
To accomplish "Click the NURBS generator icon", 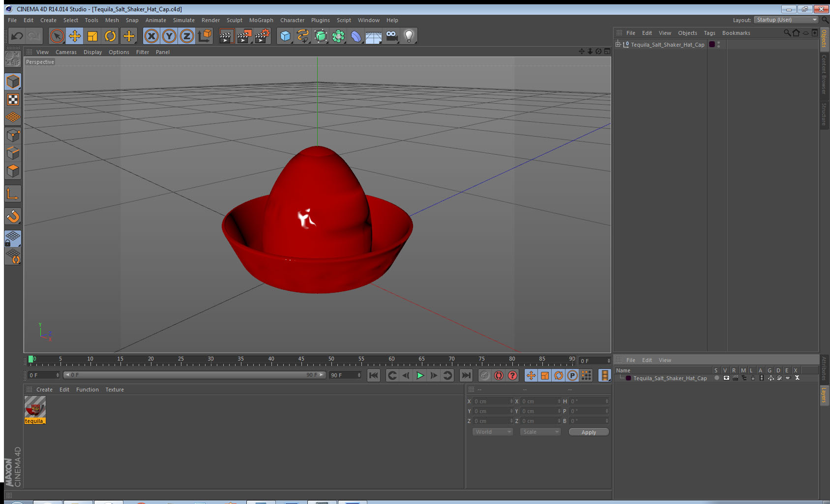I will (x=321, y=36).
